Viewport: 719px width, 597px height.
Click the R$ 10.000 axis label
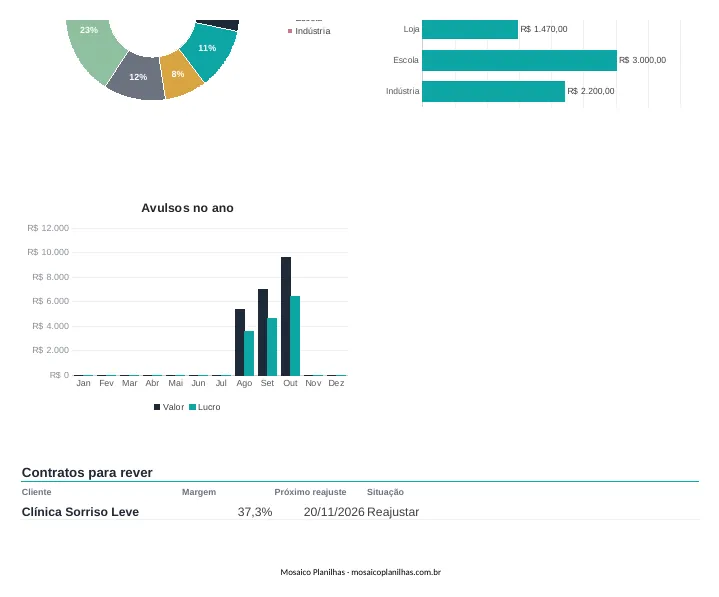click(48, 252)
